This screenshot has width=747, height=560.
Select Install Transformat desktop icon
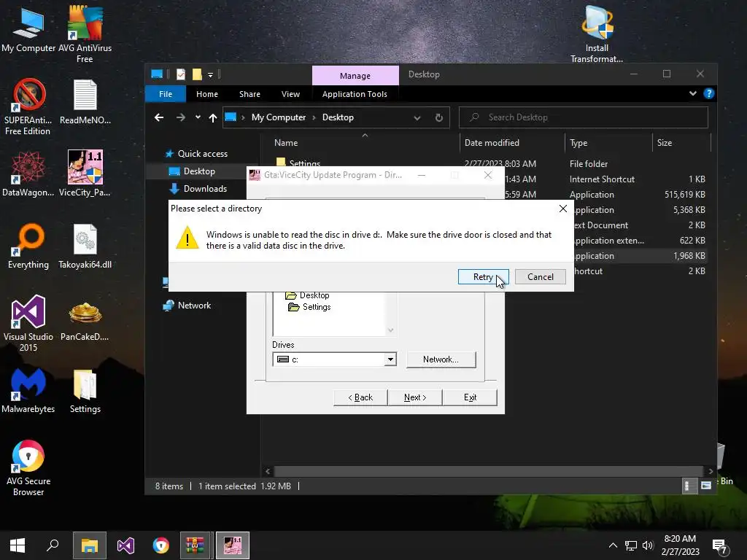597,34
